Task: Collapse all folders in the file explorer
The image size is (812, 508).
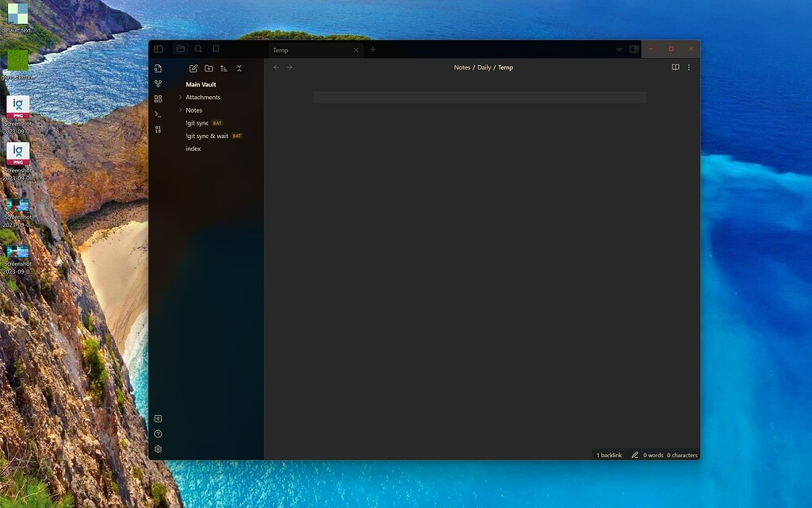Action: [239, 68]
